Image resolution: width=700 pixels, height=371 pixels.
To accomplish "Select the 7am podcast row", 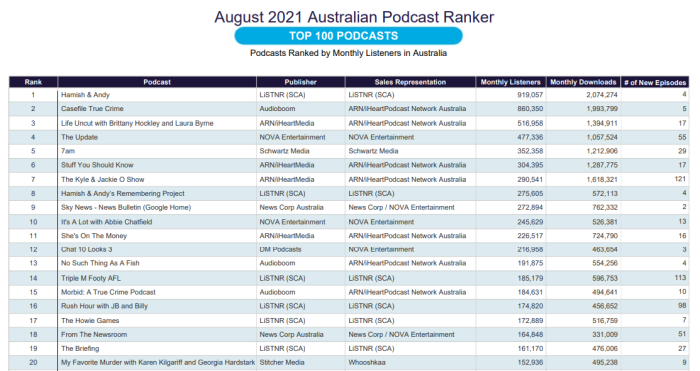I will point(349,151).
